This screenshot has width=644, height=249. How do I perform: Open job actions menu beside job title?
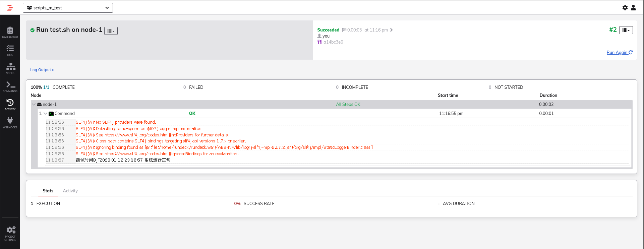click(111, 31)
